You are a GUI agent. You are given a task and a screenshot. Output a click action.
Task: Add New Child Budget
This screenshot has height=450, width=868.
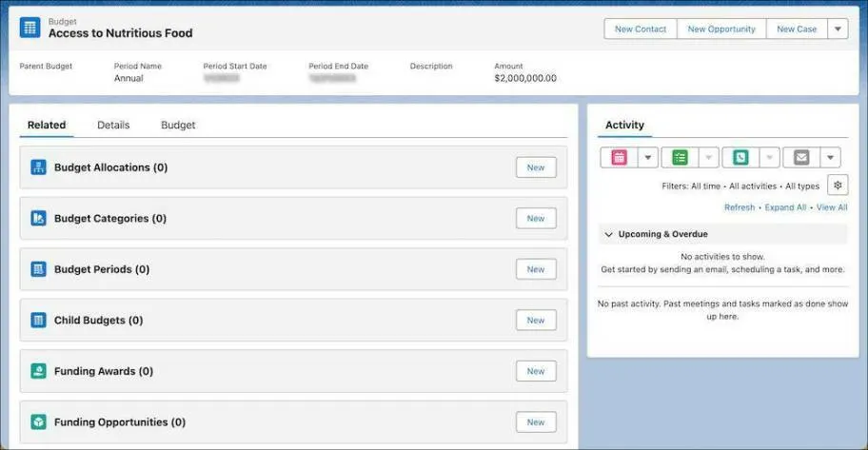[x=536, y=320]
